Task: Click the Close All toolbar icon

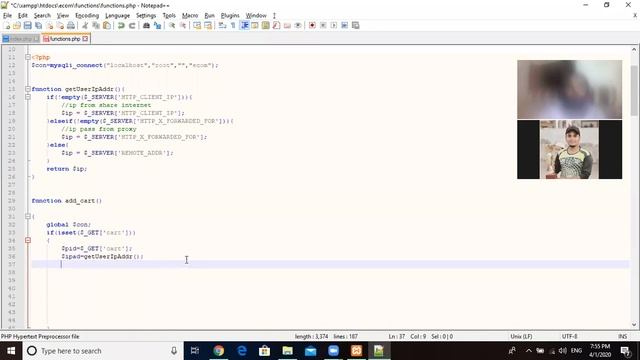Action: [x=60, y=25]
